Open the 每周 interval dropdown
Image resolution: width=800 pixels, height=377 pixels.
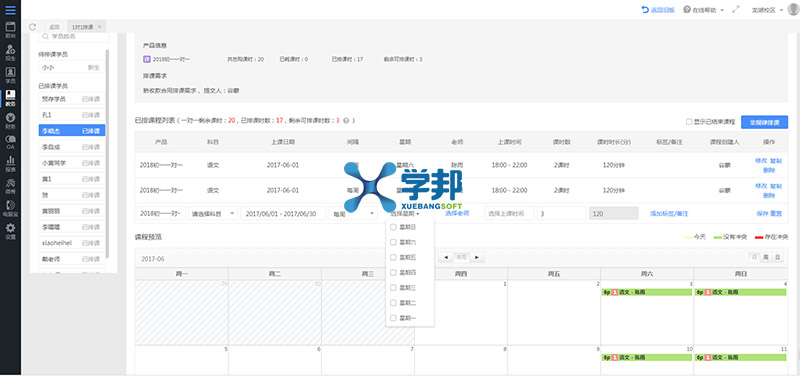coord(353,214)
